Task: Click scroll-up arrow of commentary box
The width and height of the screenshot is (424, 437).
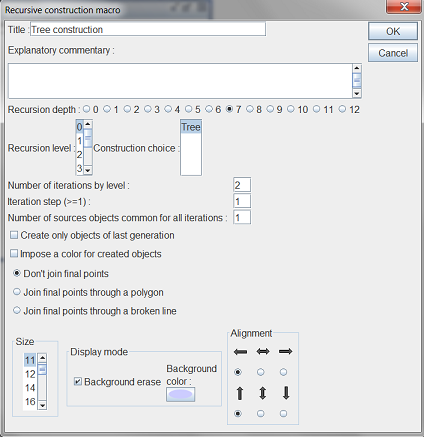Action: 357,68
